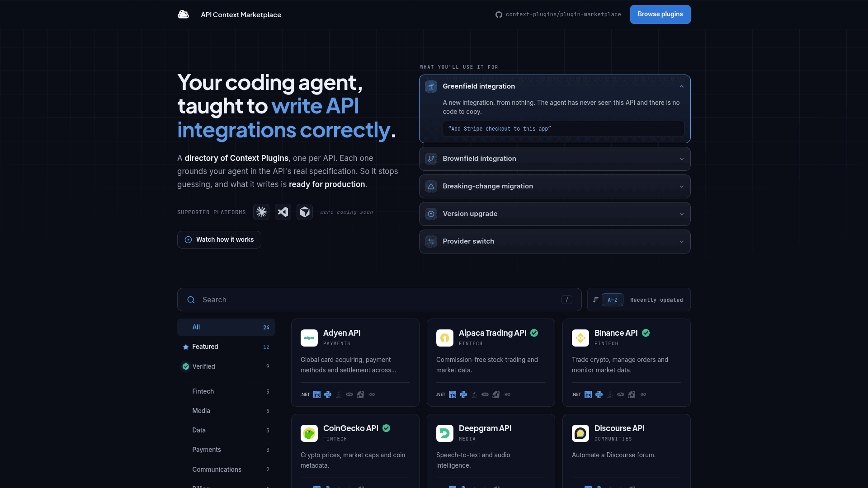
Task: Select the All category filter
Action: pos(226,327)
